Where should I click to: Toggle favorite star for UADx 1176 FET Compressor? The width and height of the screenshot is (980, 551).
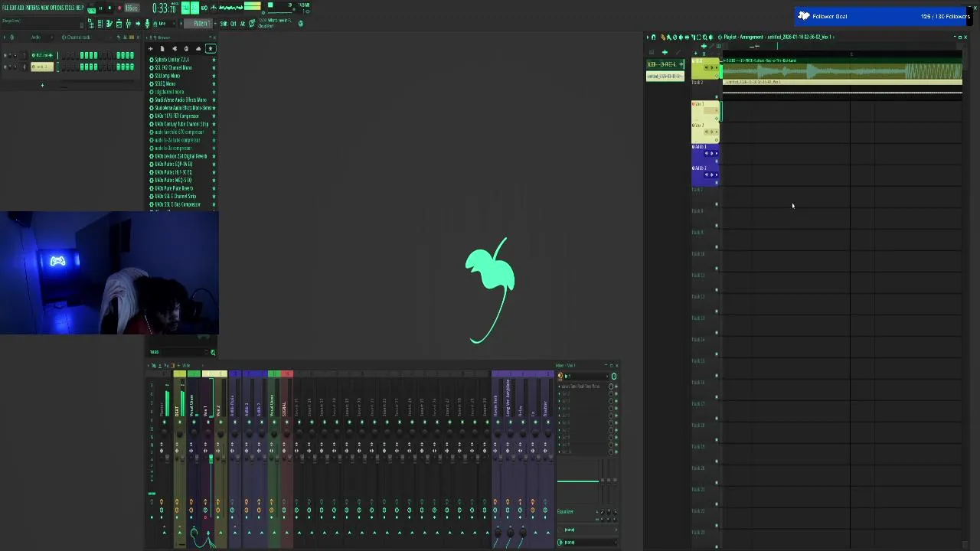click(214, 116)
